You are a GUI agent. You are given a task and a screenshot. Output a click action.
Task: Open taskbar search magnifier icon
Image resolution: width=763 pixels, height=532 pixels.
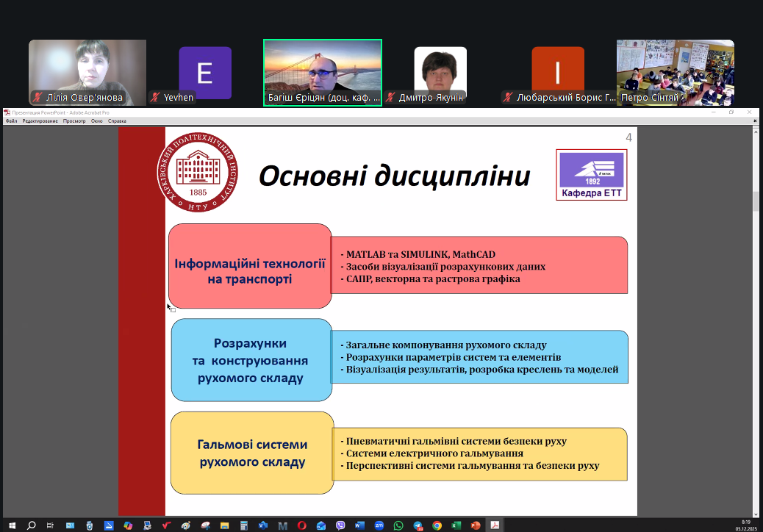pos(32,525)
